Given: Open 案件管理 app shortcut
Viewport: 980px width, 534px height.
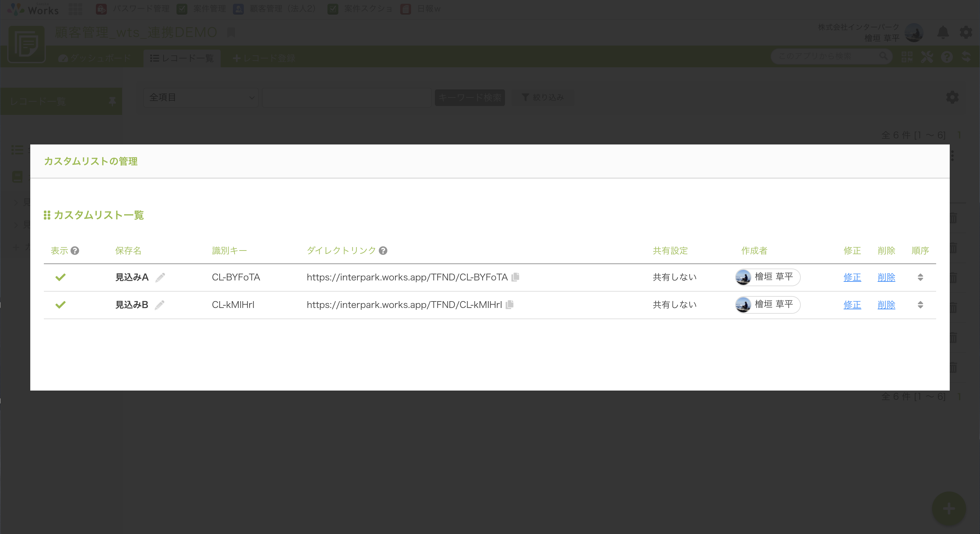Looking at the screenshot, I should coord(201,9).
